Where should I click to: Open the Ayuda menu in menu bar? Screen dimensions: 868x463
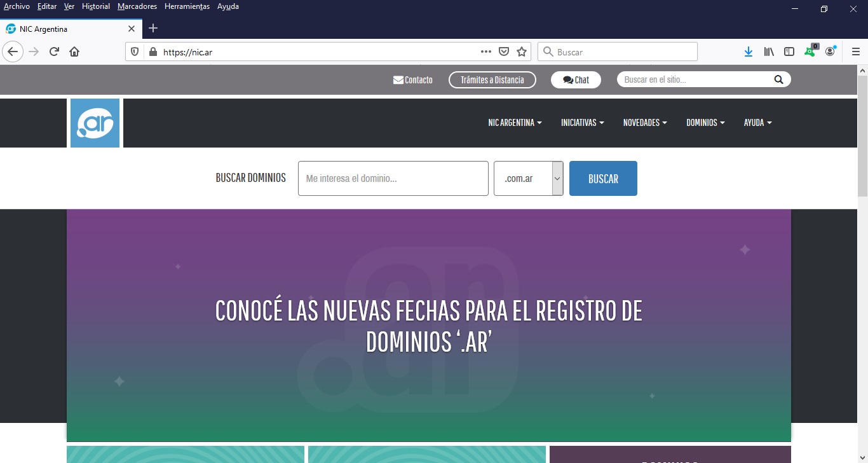tap(228, 6)
